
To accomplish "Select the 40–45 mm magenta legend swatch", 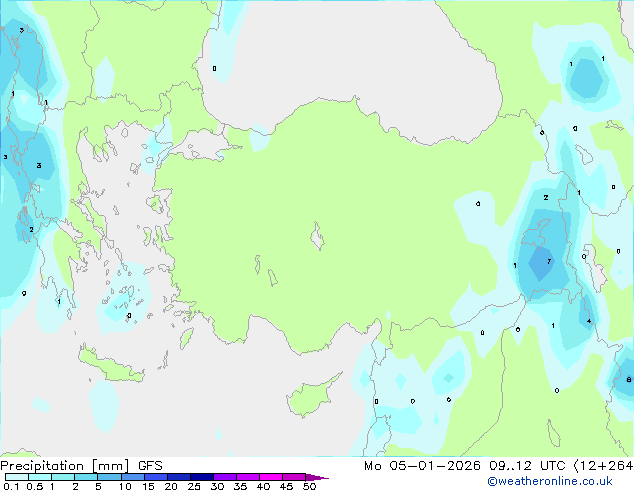I will tap(271, 477).
